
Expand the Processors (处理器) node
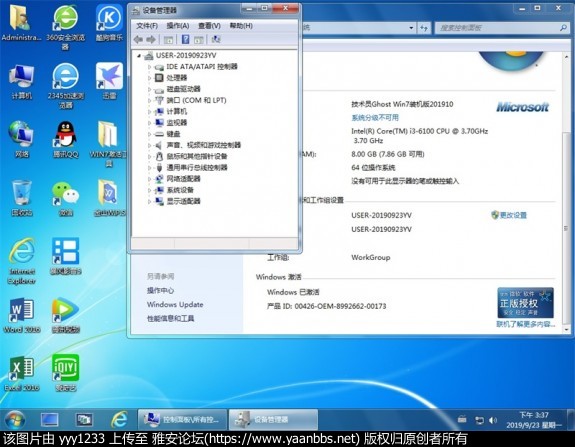pyautogui.click(x=149, y=78)
